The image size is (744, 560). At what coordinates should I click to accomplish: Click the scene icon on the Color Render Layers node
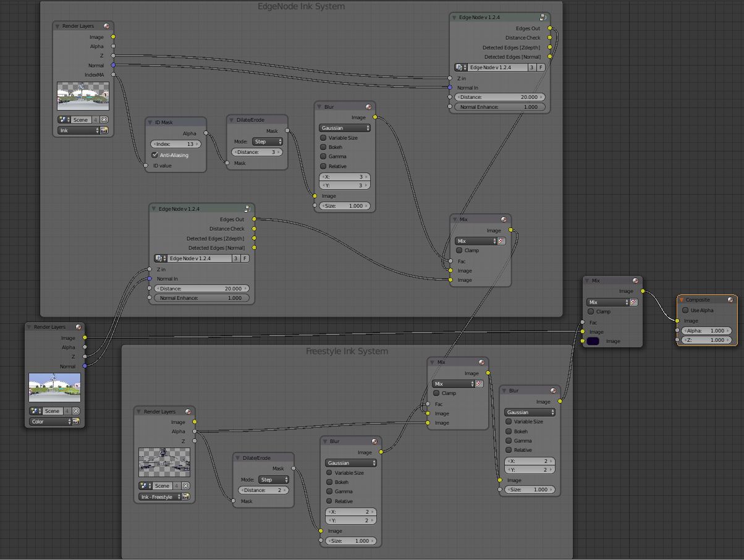(x=34, y=410)
